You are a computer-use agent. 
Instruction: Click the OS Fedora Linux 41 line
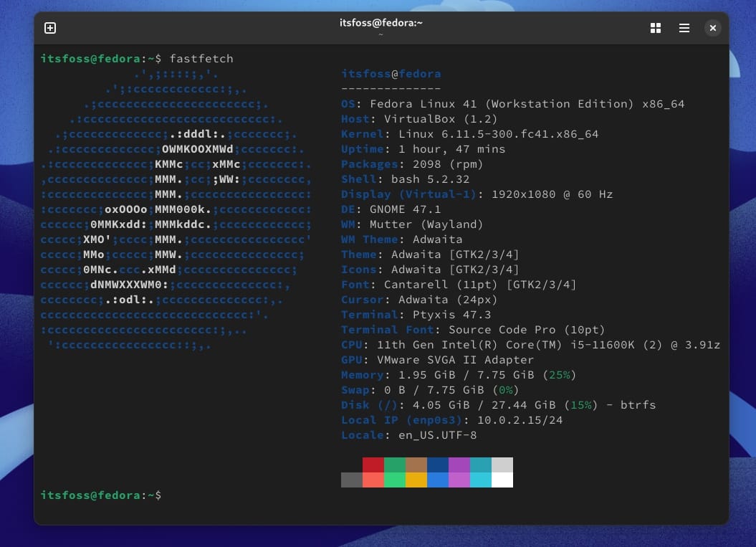512,104
